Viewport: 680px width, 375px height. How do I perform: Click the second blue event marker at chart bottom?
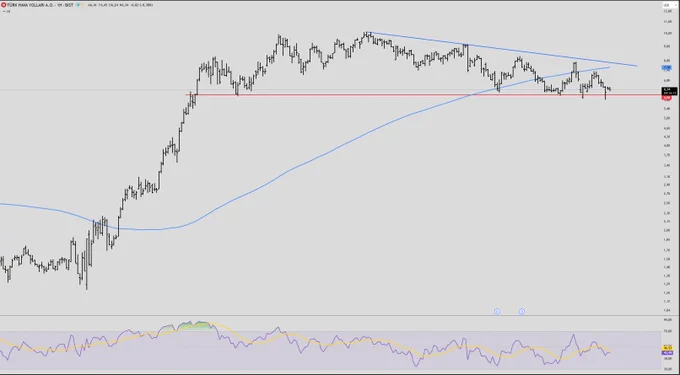[x=522, y=311]
